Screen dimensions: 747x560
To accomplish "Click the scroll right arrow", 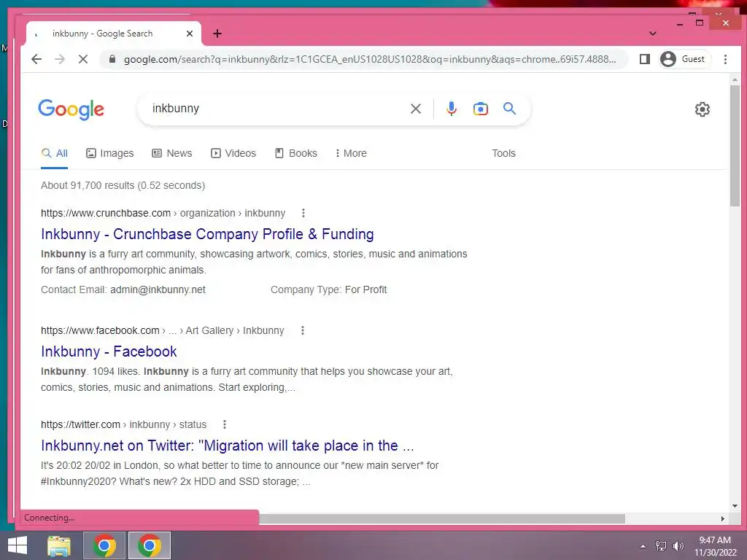I will coord(723,518).
